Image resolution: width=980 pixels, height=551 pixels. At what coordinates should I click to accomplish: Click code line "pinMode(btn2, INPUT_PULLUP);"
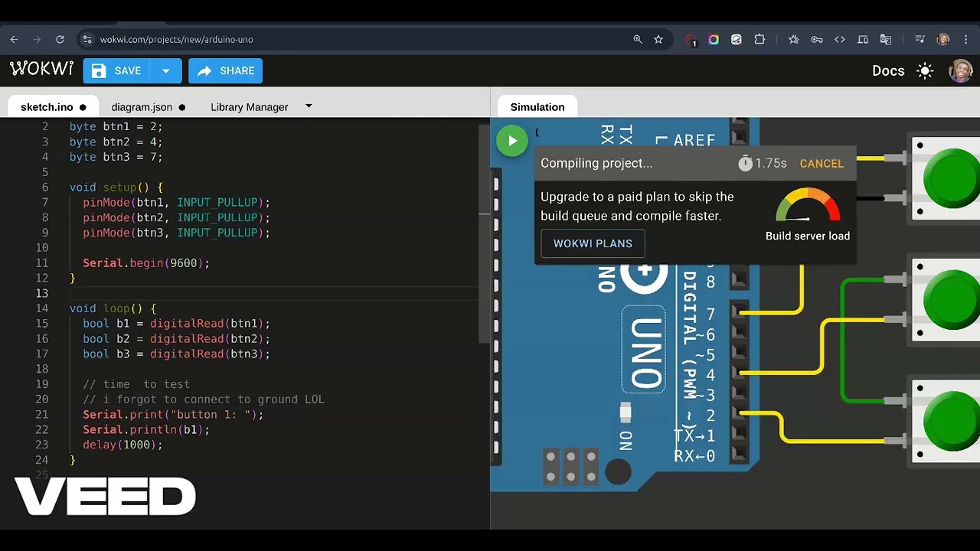tap(176, 218)
